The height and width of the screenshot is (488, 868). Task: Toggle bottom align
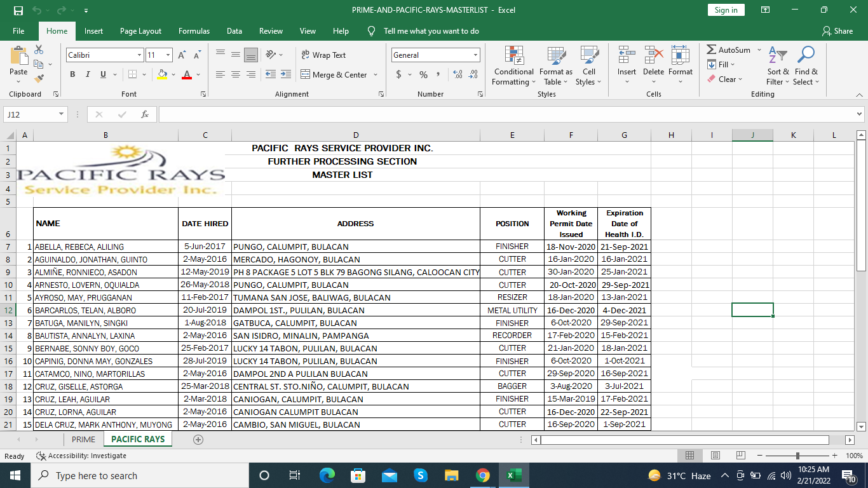pos(251,55)
